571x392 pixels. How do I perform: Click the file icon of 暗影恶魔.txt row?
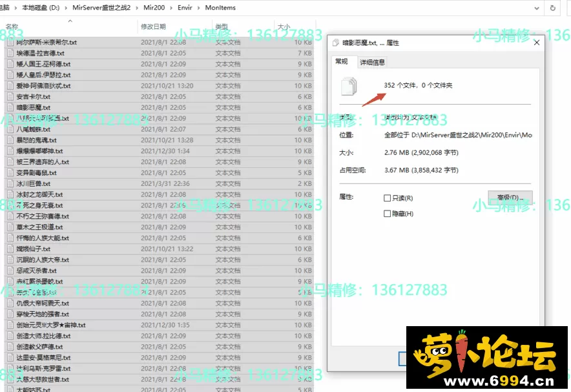point(10,108)
